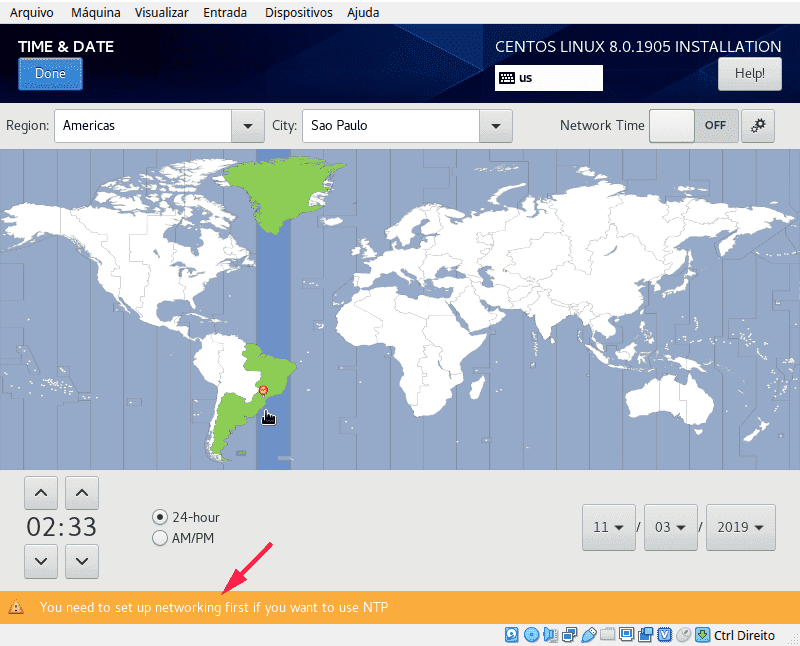Click the audio speaker status icon
The image size is (800, 646).
[x=550, y=635]
